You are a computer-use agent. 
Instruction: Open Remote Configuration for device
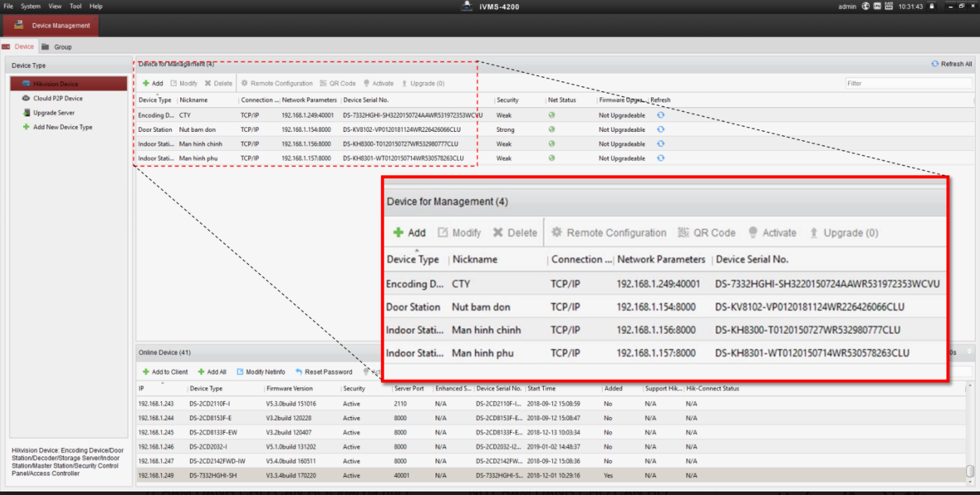point(276,83)
